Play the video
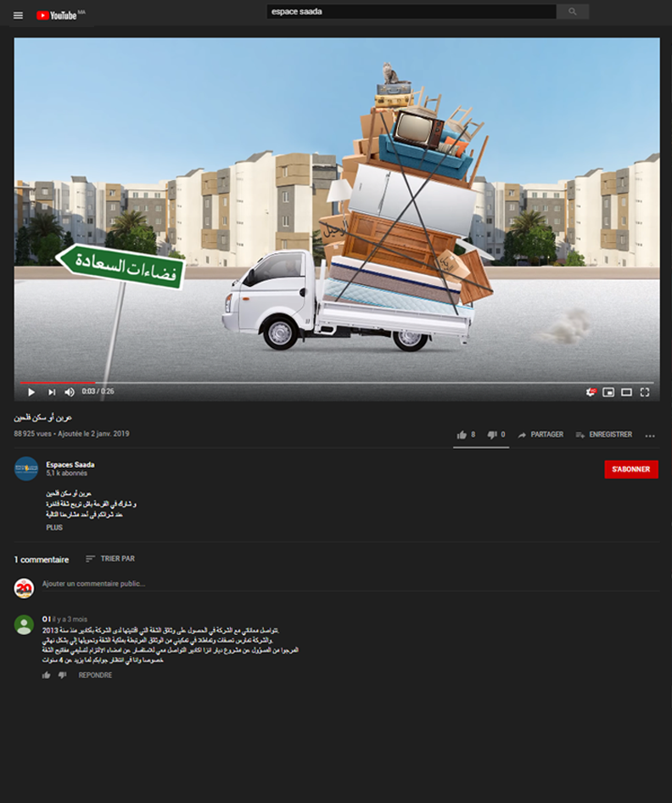Viewport: 672px width, 803px height. (x=31, y=392)
